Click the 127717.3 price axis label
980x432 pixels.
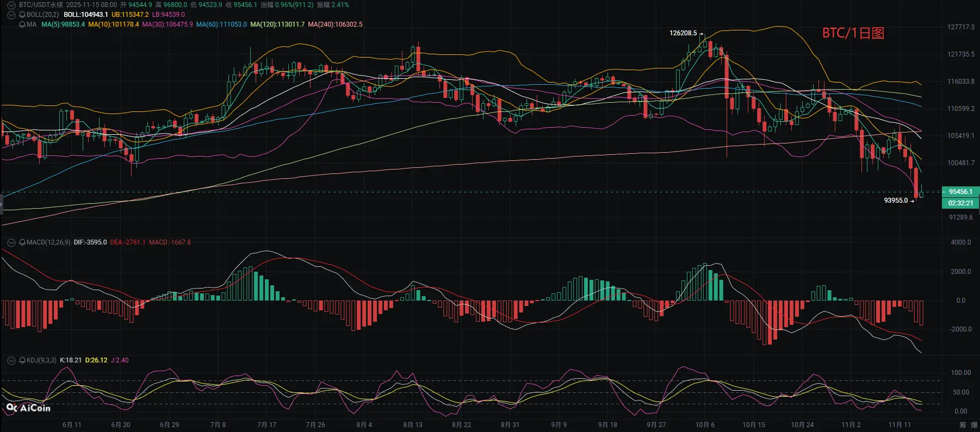tap(961, 27)
